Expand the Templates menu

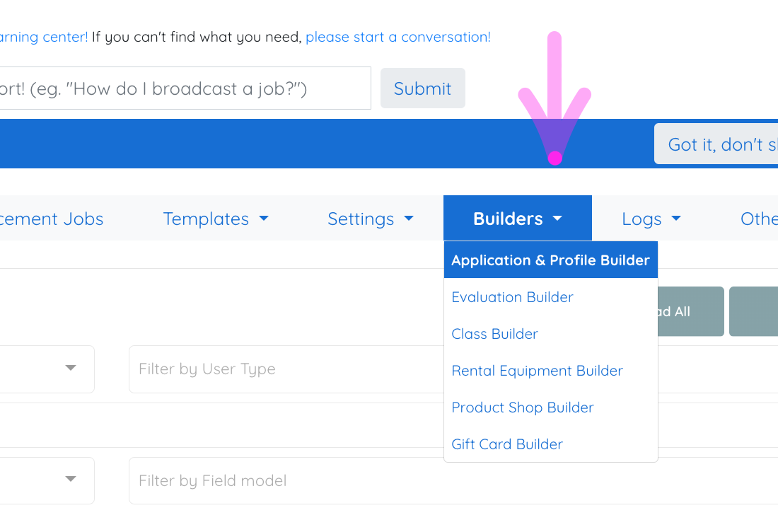click(x=216, y=219)
